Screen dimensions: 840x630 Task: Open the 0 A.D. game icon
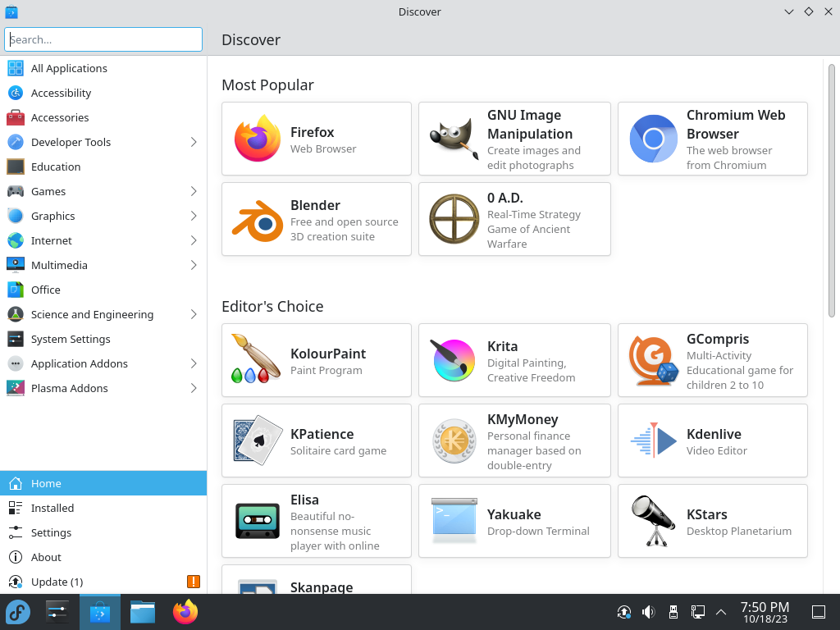point(454,219)
